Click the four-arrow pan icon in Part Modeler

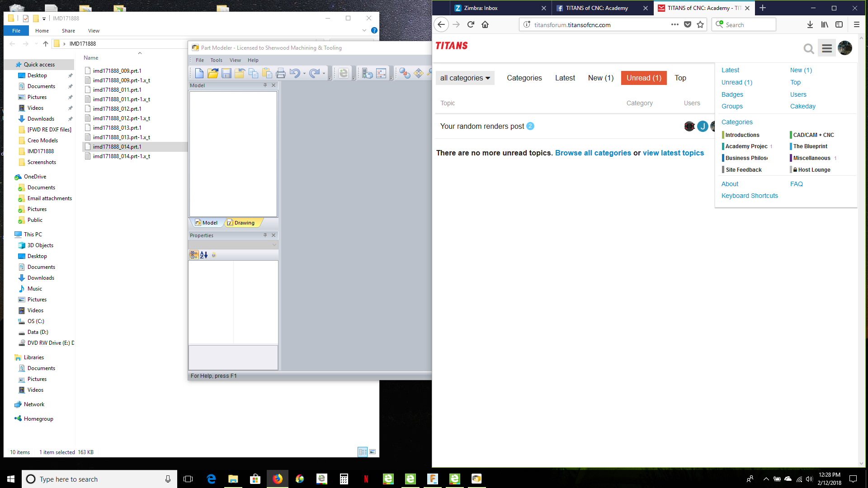click(419, 73)
